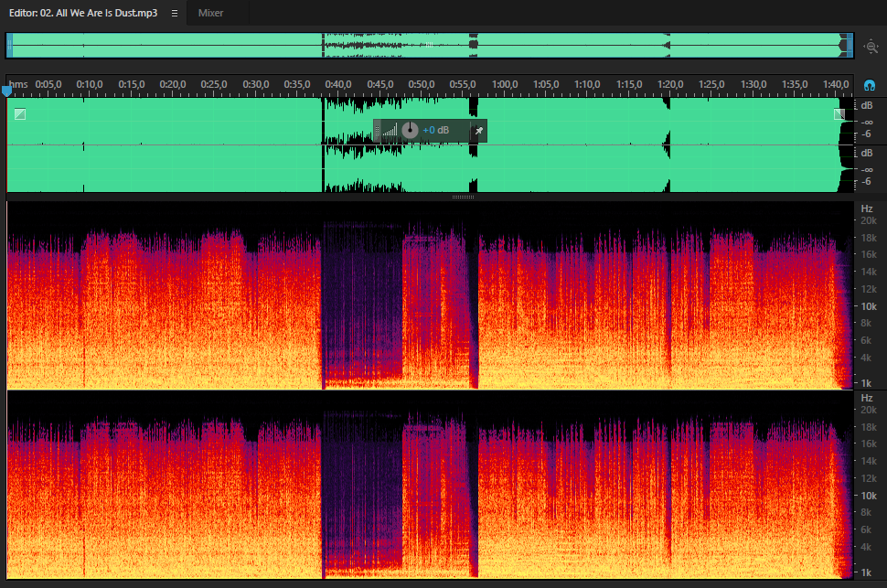The image size is (887, 588).
Task: Click the Hz label of lower spectrogram scale
Action: 867,399
